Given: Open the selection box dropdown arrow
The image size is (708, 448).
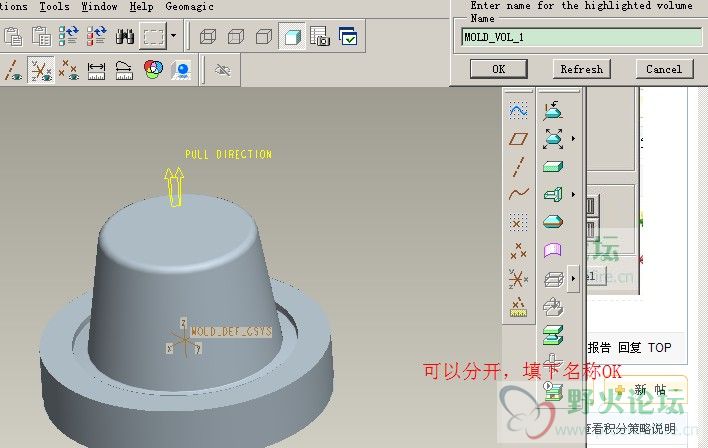Looking at the screenshot, I should point(174,37).
